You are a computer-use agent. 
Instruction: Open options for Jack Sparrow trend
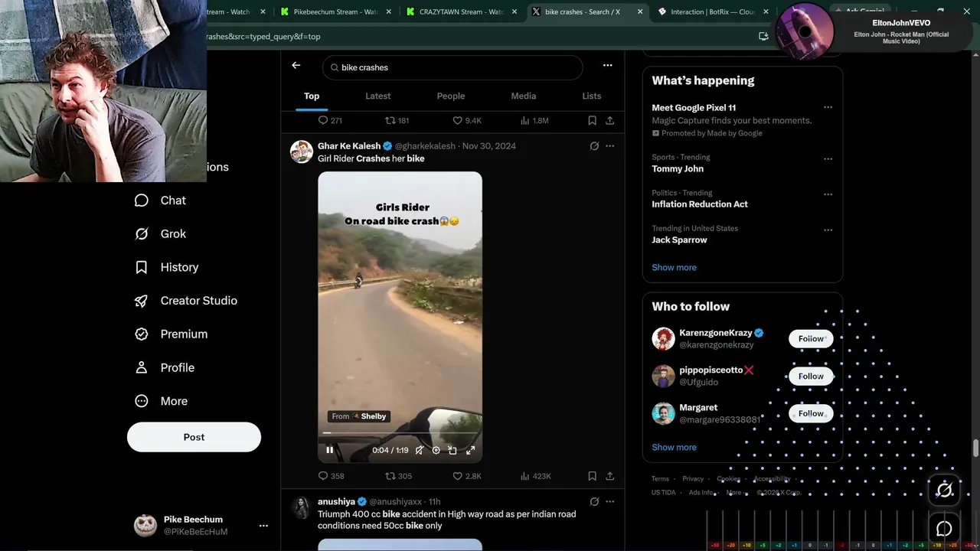pos(828,230)
